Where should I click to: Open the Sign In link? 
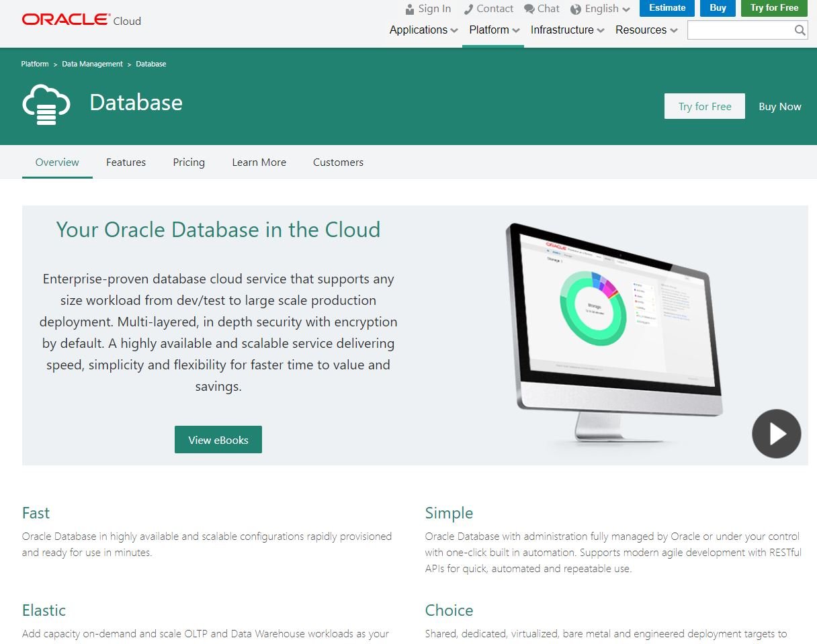point(435,9)
